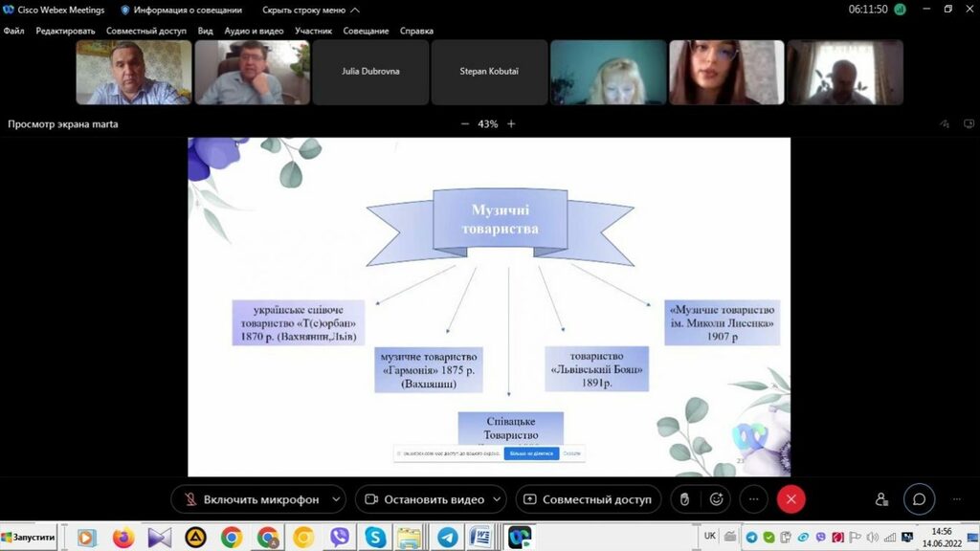Open Информация о совещании
The width and height of the screenshot is (980, 551).
pyautogui.click(x=181, y=10)
